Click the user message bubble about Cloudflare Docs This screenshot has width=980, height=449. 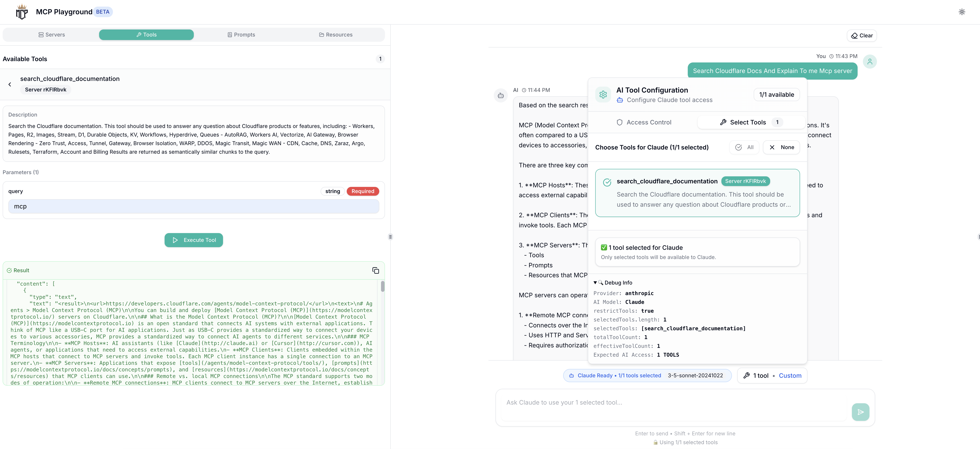(772, 71)
